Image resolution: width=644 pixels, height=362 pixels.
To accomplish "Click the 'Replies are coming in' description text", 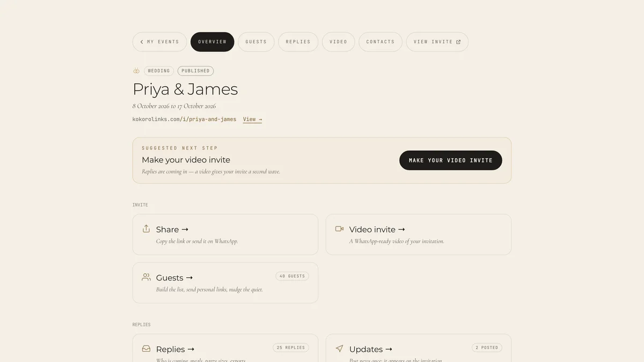I will point(211,172).
